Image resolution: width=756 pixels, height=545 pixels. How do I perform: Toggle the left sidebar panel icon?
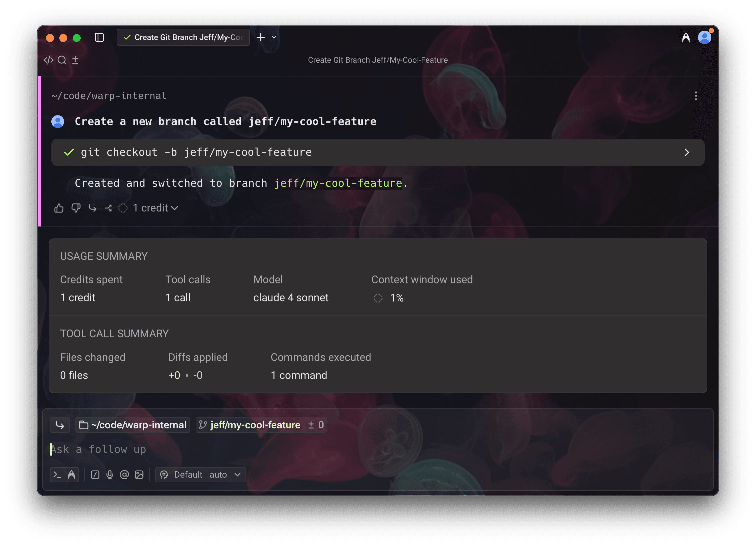tap(99, 37)
